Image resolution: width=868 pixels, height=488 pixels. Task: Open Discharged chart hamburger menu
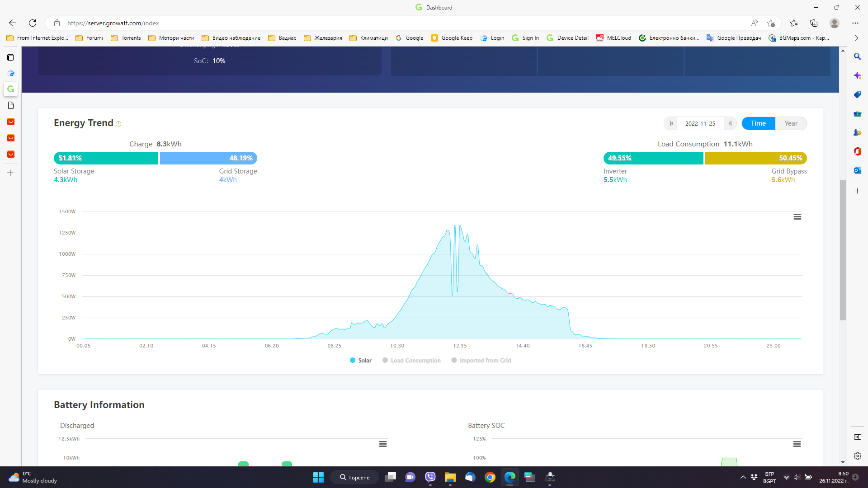(x=382, y=444)
